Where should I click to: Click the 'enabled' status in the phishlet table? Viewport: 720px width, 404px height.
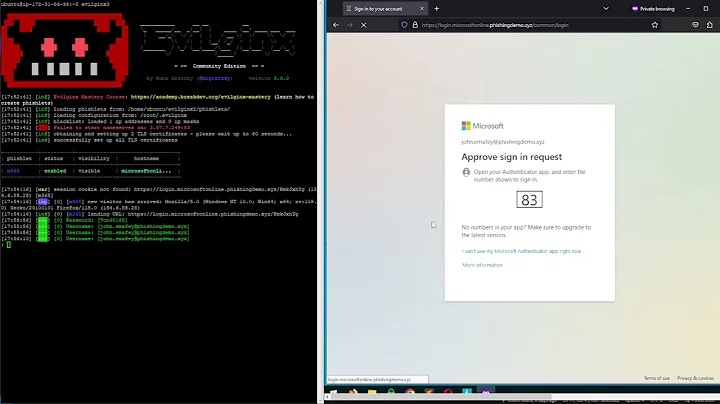click(x=55, y=171)
